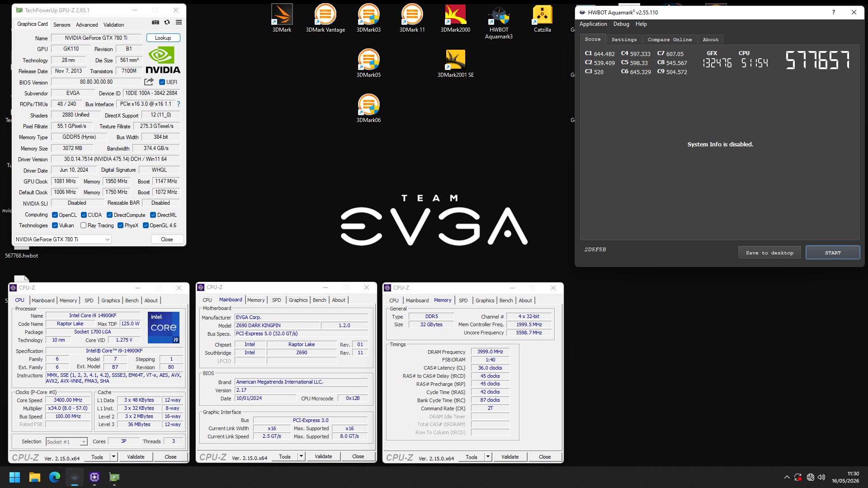The width and height of the screenshot is (868, 488).
Task: Switch to Sensors tab in GPU-Z
Action: (61, 25)
